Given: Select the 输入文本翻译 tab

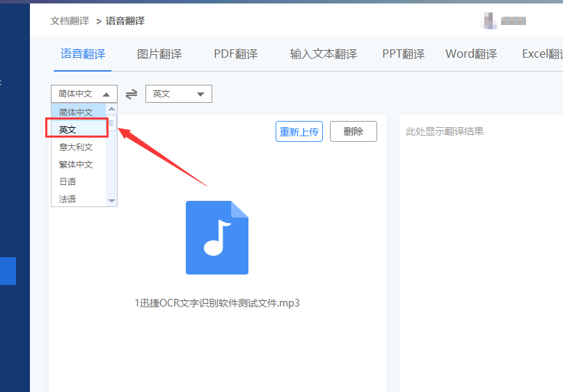Looking at the screenshot, I should click(x=324, y=54).
